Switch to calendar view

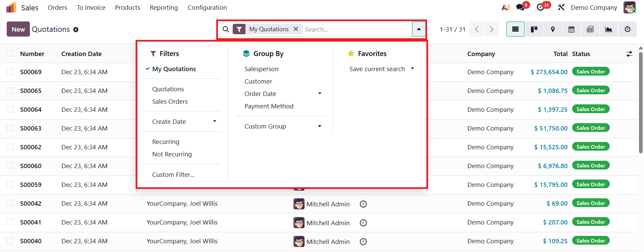pos(571,29)
